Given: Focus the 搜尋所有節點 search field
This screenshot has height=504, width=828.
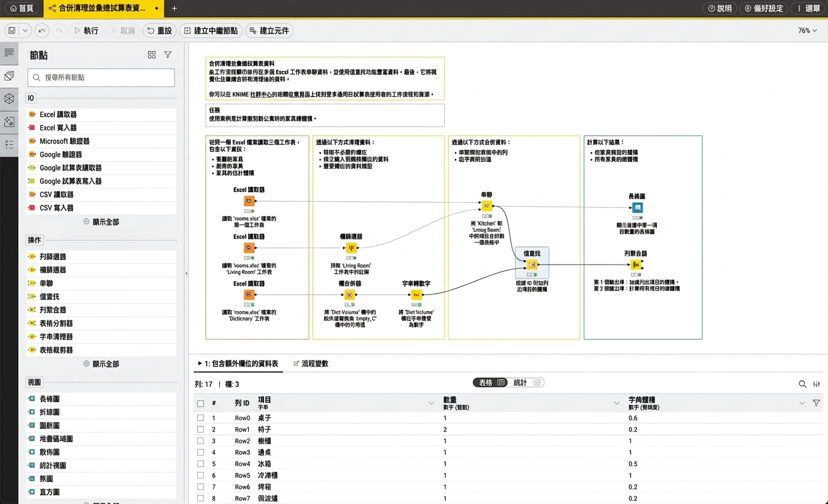Looking at the screenshot, I should point(101,77).
